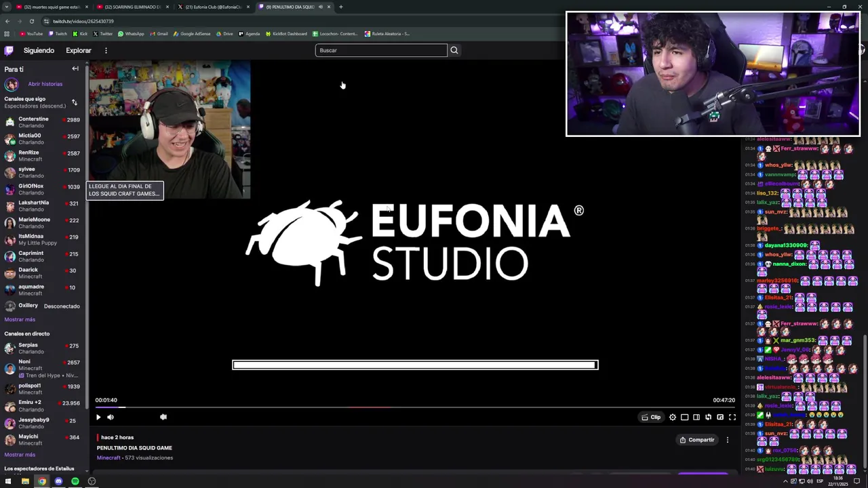Open the Ruleta Aleatoria bookmark

click(x=387, y=33)
